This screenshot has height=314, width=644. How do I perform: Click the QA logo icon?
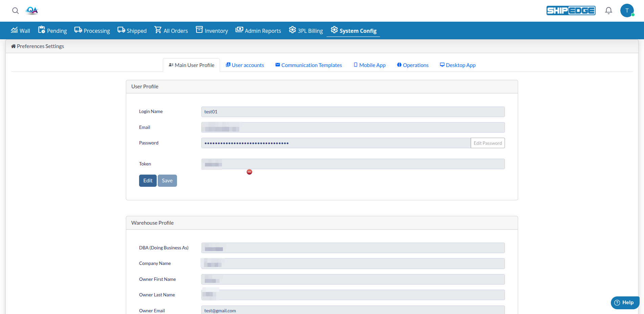pos(32,10)
